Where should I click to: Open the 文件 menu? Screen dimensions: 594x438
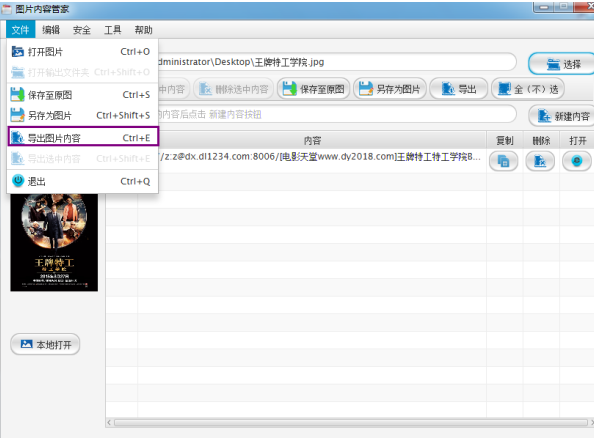(20, 30)
